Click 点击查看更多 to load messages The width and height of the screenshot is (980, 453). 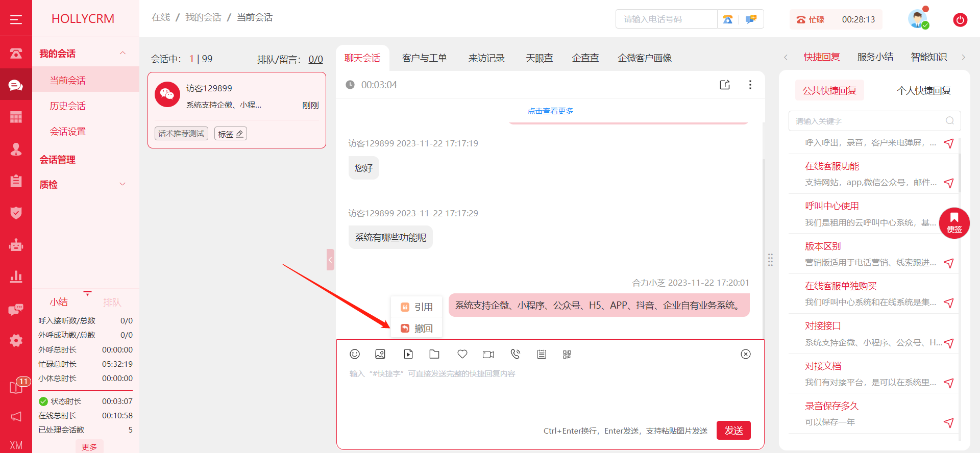click(550, 111)
